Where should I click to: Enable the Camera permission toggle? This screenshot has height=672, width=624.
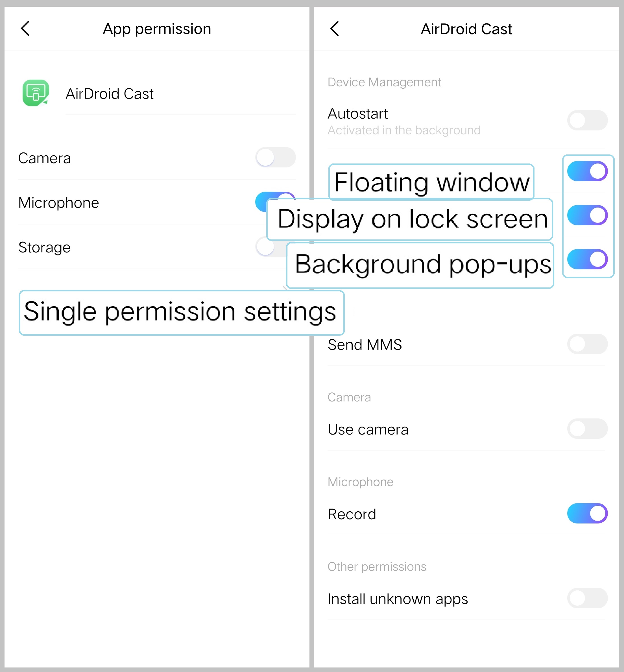pos(276,157)
